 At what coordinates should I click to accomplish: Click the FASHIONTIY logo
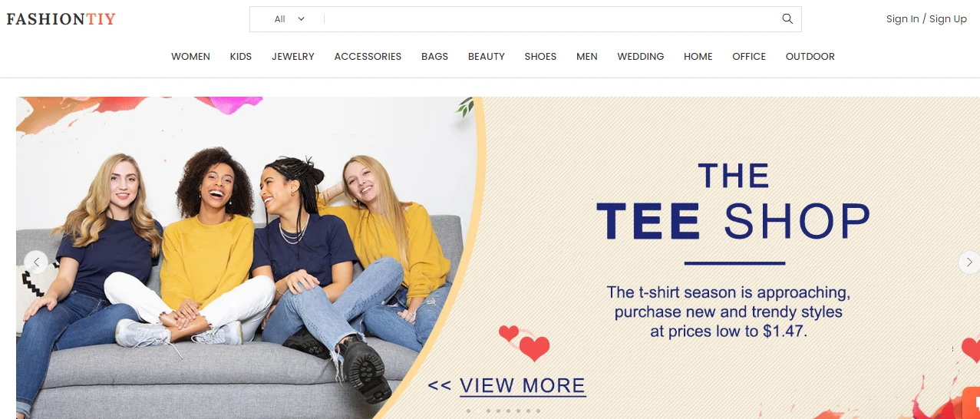pyautogui.click(x=61, y=19)
